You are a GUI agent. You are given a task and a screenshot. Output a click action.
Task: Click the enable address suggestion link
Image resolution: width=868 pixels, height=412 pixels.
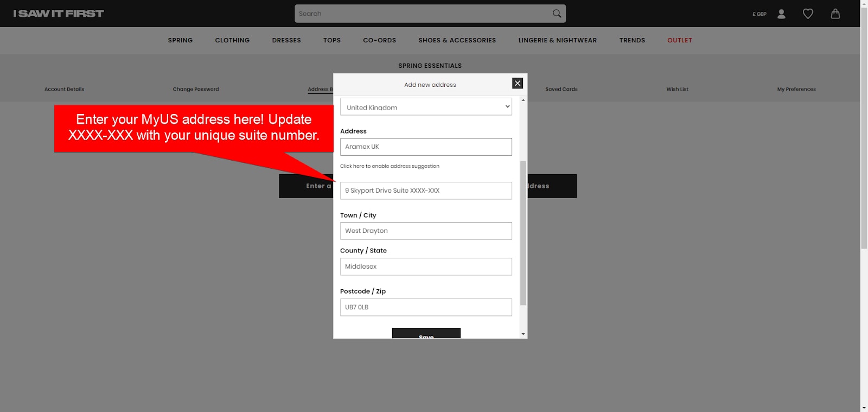click(x=390, y=166)
